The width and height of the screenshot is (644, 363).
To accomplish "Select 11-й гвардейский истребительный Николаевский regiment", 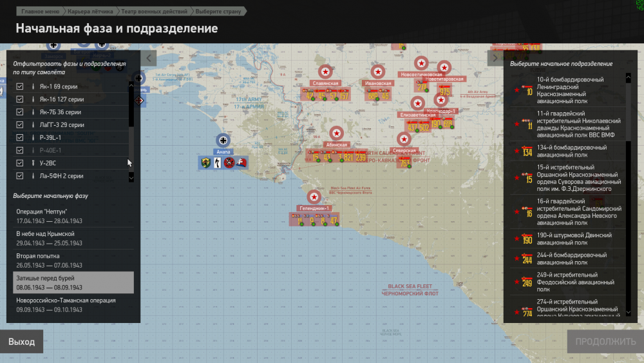I will [567, 124].
